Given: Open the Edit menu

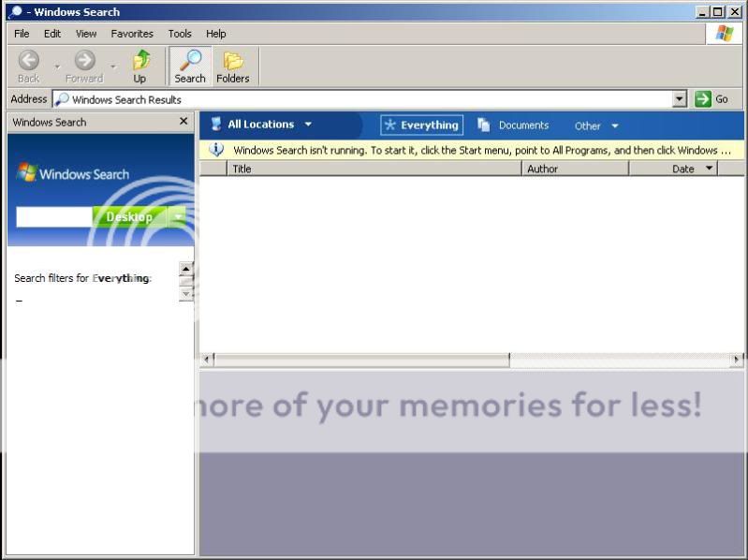Looking at the screenshot, I should 52,34.
